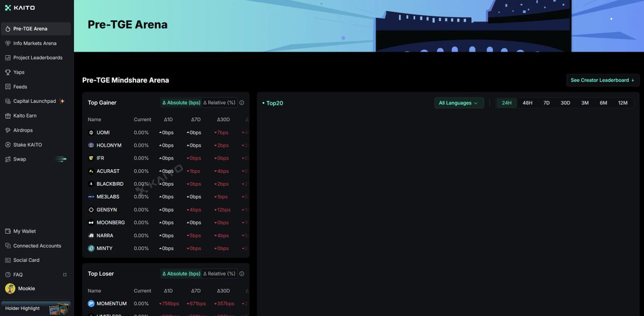644x316 pixels.
Task: Click the Yaps trophy icon
Action: (8, 73)
